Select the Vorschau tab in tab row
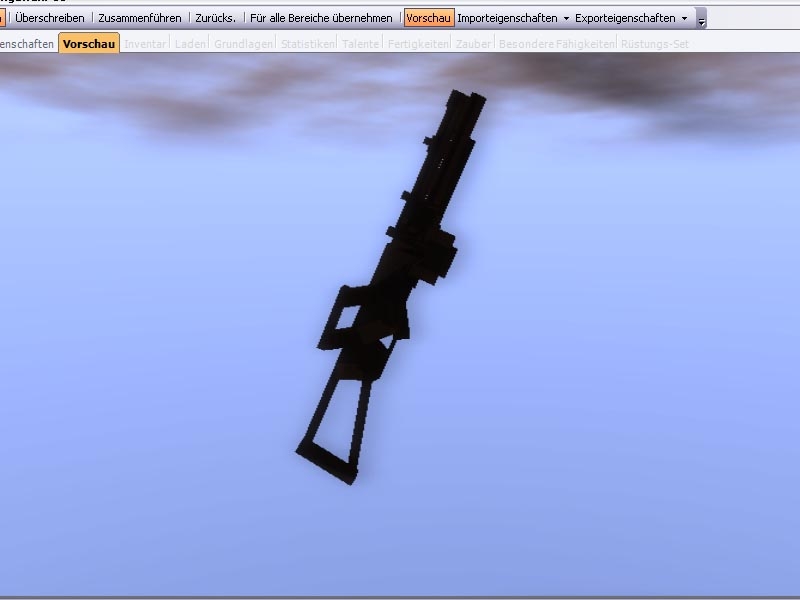 click(89, 44)
